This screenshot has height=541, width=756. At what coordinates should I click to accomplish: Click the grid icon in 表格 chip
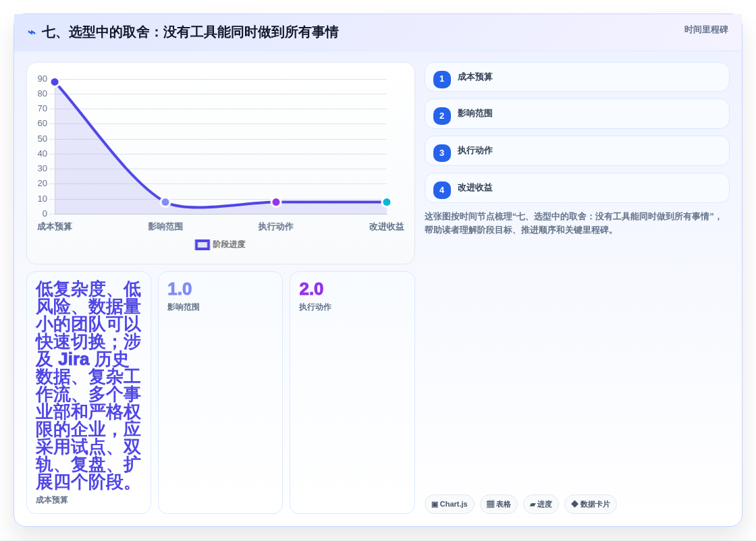tap(490, 505)
